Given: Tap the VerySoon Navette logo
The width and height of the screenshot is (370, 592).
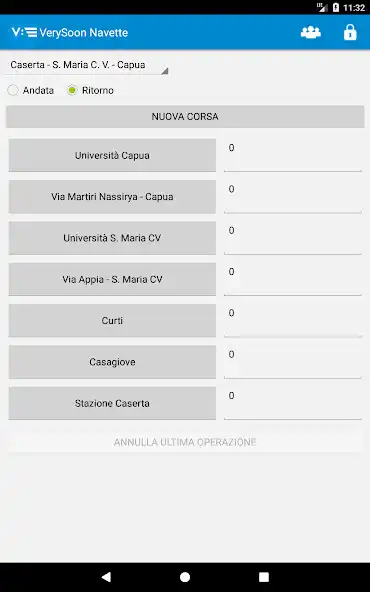Looking at the screenshot, I should 70,32.
